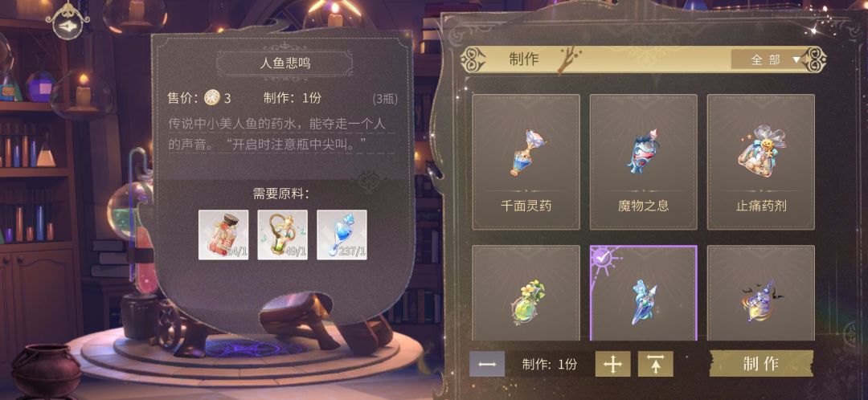Toggle checkmark on selected mermaid potion
This screenshot has width=868, height=400.
600,256
